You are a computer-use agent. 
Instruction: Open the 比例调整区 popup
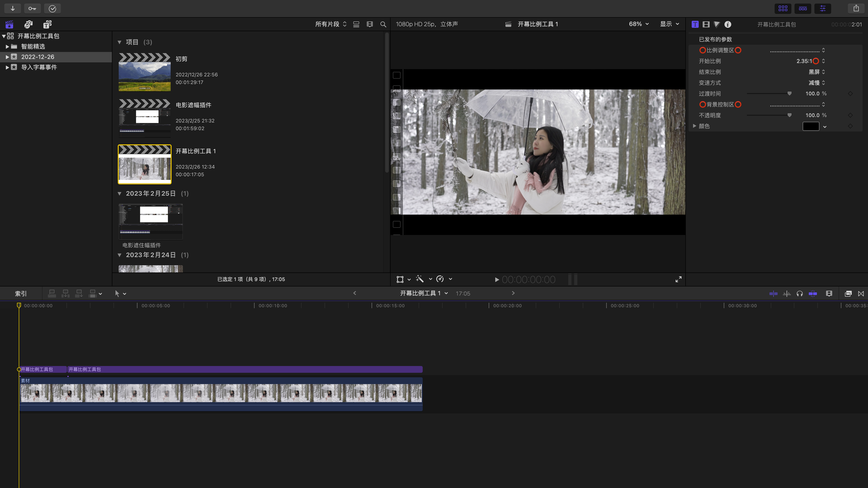(x=797, y=50)
